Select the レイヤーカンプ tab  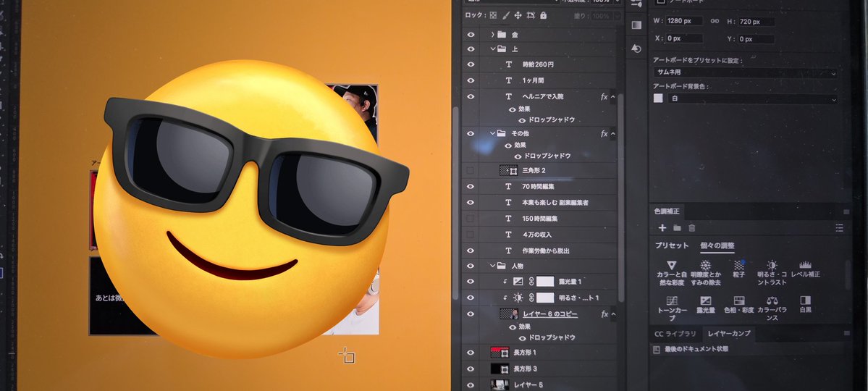729,333
